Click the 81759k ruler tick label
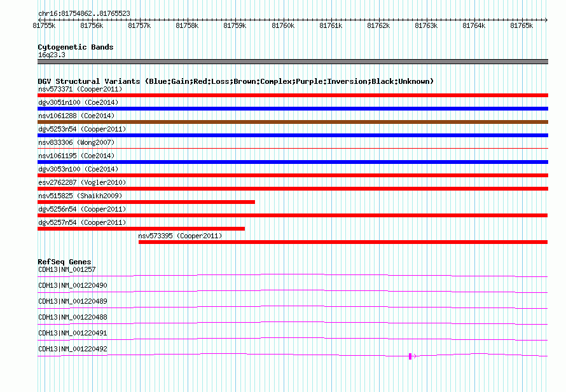This screenshot has width=566, height=392. (235, 25)
